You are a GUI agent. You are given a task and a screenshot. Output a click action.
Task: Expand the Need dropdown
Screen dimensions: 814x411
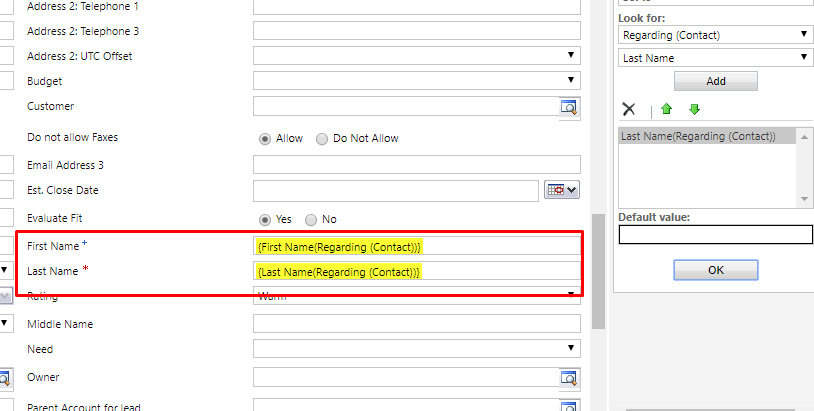(x=417, y=348)
